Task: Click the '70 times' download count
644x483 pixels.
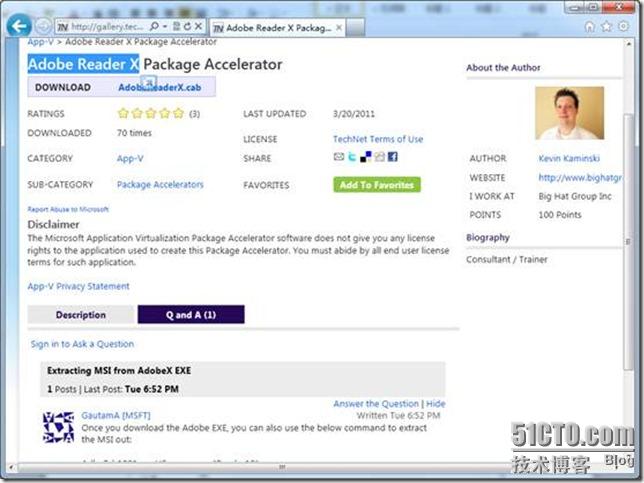Action: (x=134, y=133)
